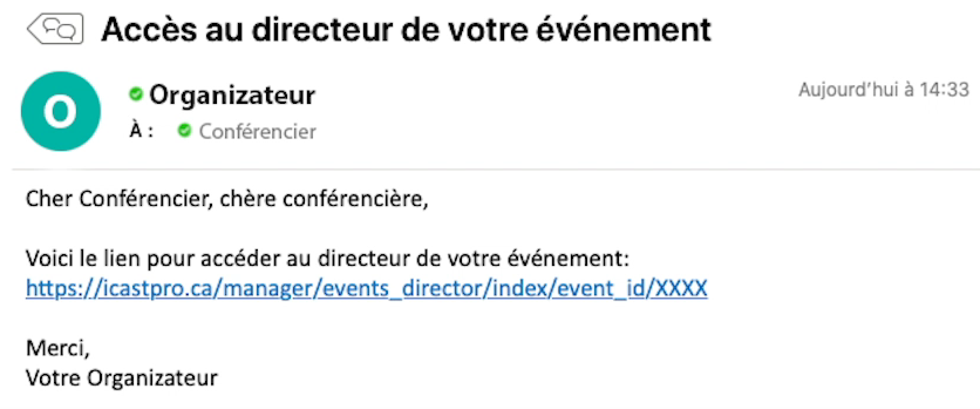Click green status dot beside Conférencier
Viewport: 980px width, 409px height.
185,130
